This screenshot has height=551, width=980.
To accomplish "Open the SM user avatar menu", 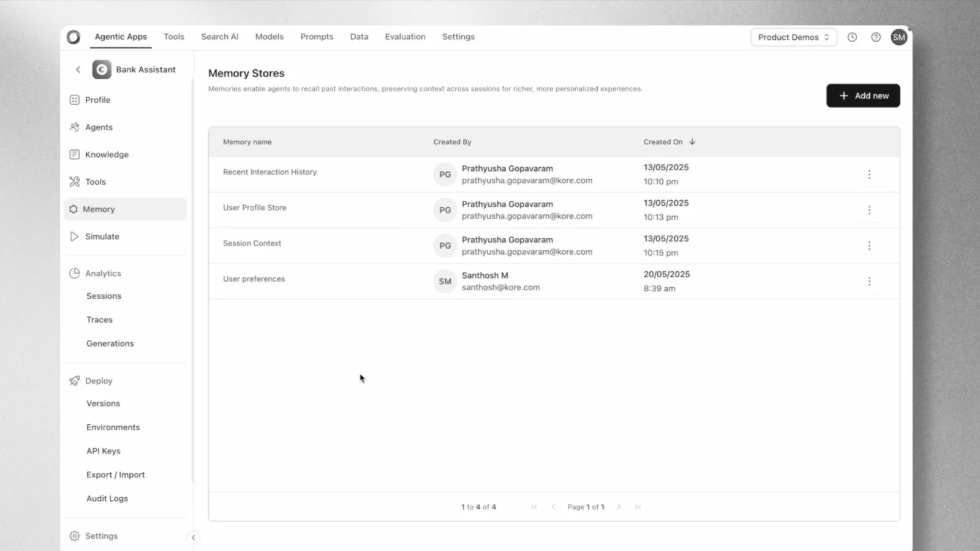I will click(899, 37).
